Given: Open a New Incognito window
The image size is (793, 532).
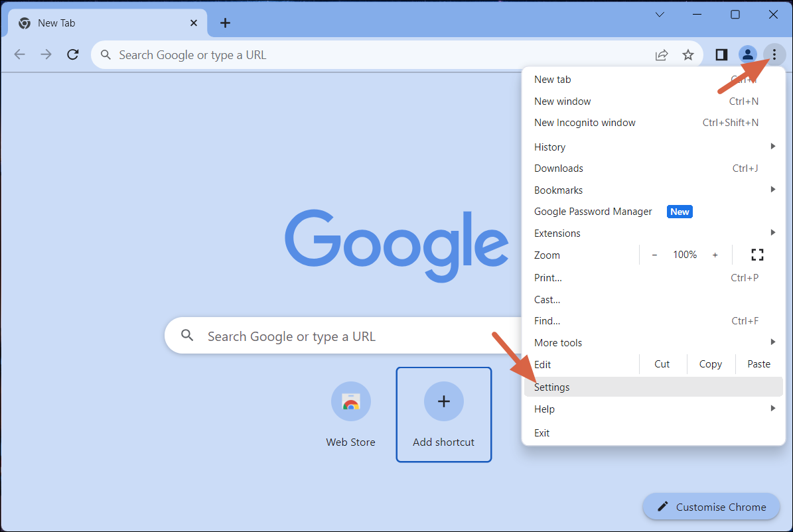Looking at the screenshot, I should point(585,122).
